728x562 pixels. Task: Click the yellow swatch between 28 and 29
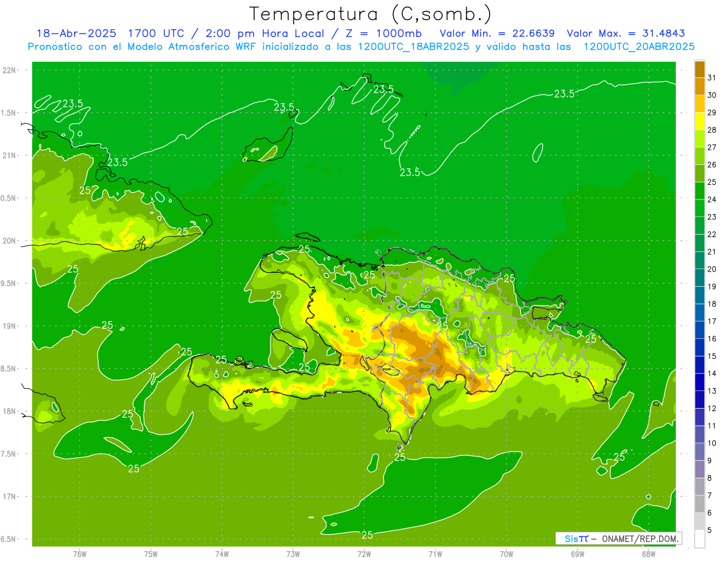click(699, 121)
